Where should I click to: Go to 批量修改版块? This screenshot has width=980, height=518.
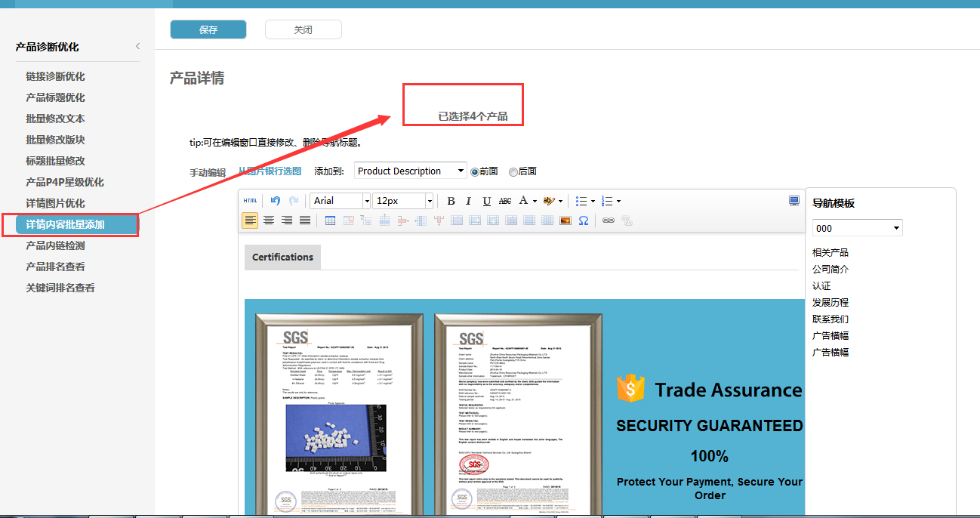coord(55,140)
